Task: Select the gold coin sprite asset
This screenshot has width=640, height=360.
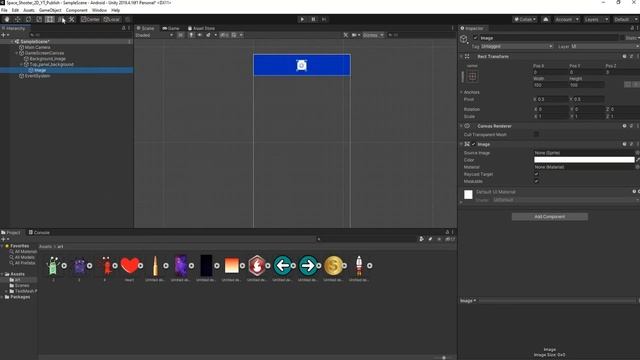Action: tap(333, 266)
